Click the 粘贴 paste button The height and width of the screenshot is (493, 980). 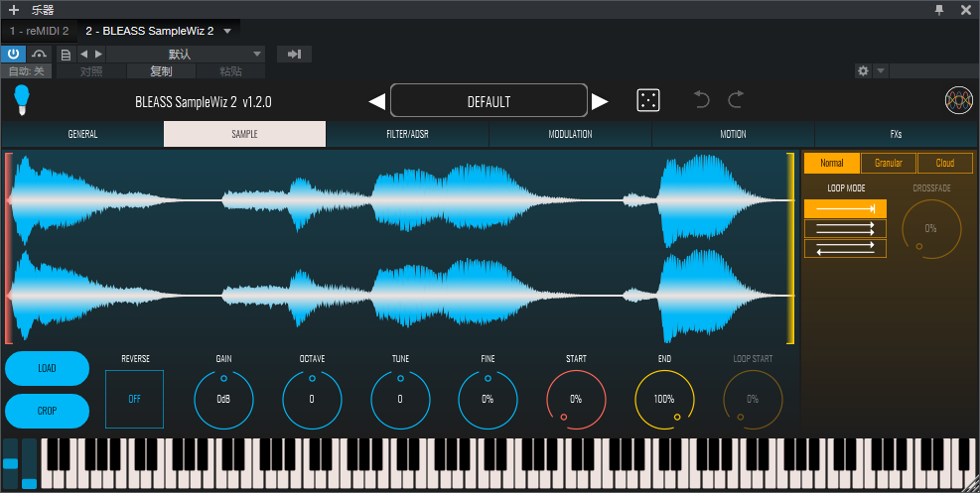pyautogui.click(x=230, y=71)
